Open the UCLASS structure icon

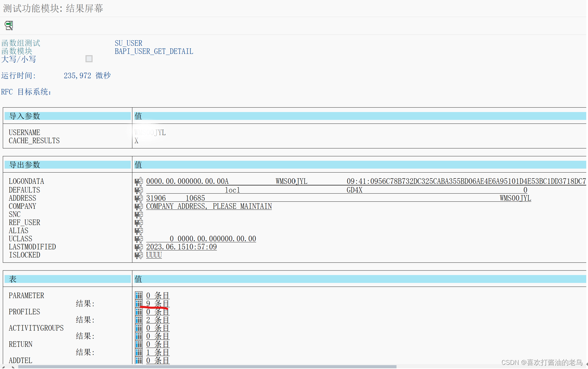(139, 239)
